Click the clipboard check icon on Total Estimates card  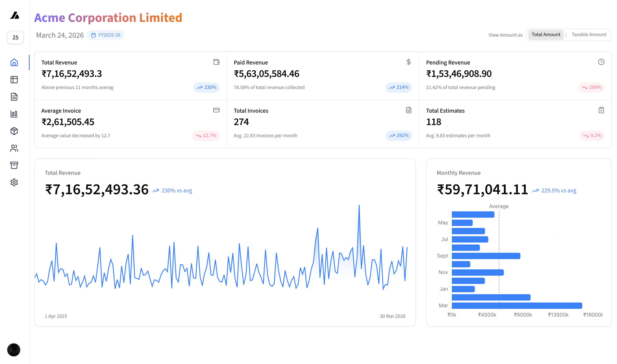click(x=601, y=110)
